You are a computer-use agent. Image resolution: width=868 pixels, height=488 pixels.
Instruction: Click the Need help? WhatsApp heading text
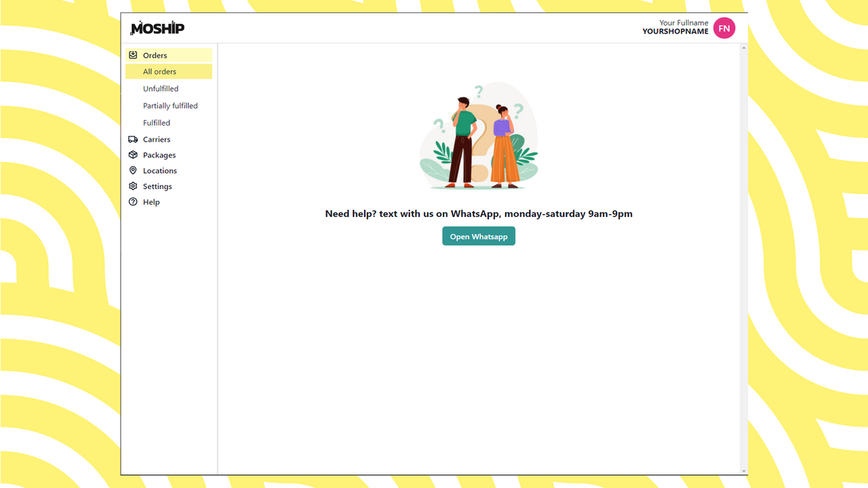(x=479, y=213)
